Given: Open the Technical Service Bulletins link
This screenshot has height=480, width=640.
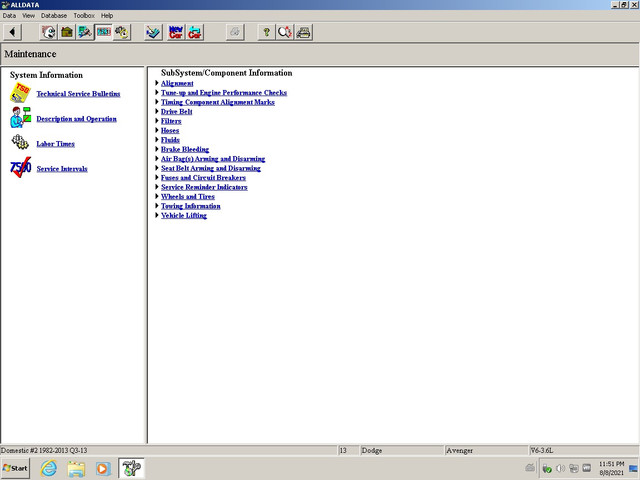Looking at the screenshot, I should pos(78,94).
